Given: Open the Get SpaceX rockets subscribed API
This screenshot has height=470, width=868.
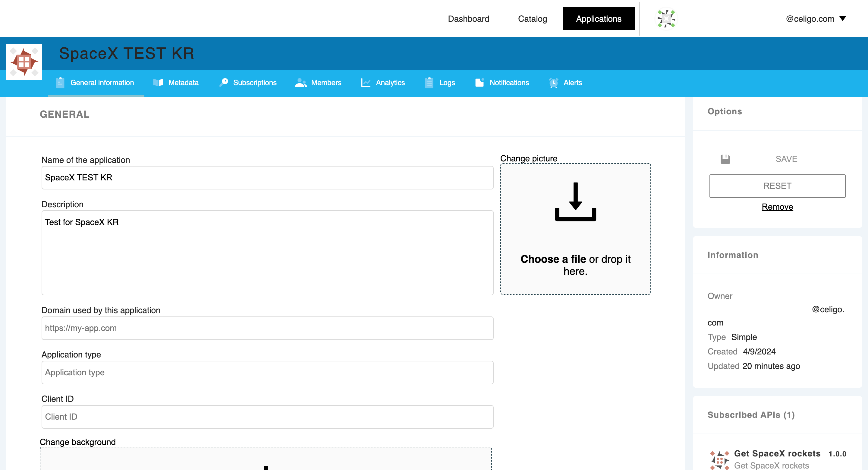Looking at the screenshot, I should [x=777, y=453].
